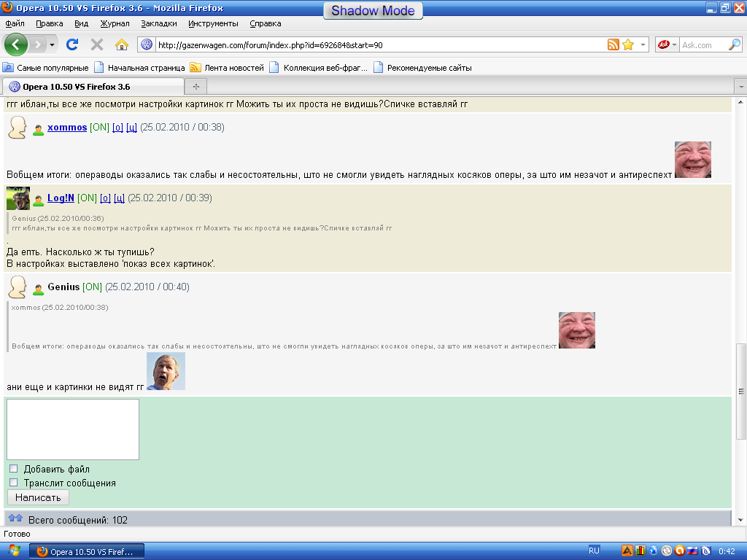Open the Журнал menu
747x560 pixels.
click(x=115, y=23)
